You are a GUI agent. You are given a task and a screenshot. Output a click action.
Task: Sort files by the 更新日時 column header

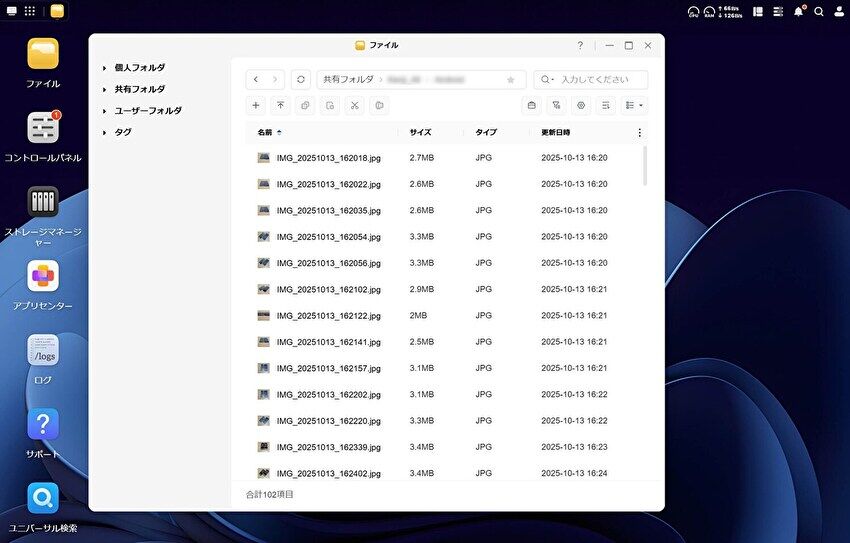556,132
